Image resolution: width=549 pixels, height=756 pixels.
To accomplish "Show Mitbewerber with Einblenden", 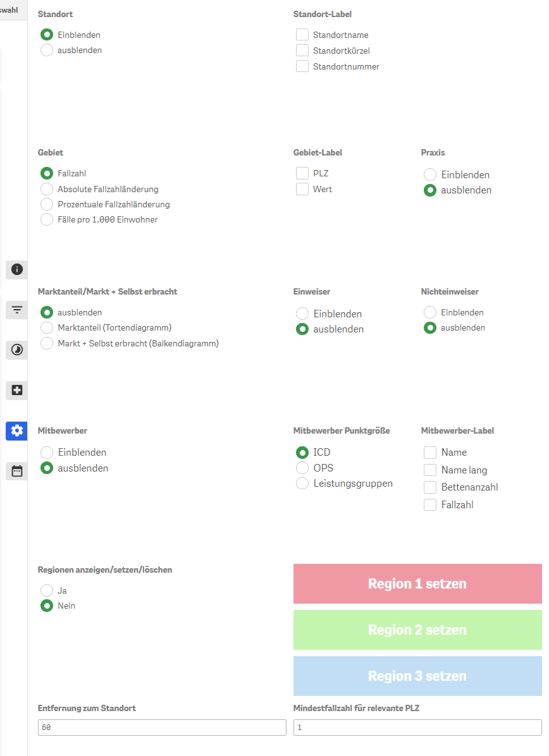I will [x=47, y=452].
